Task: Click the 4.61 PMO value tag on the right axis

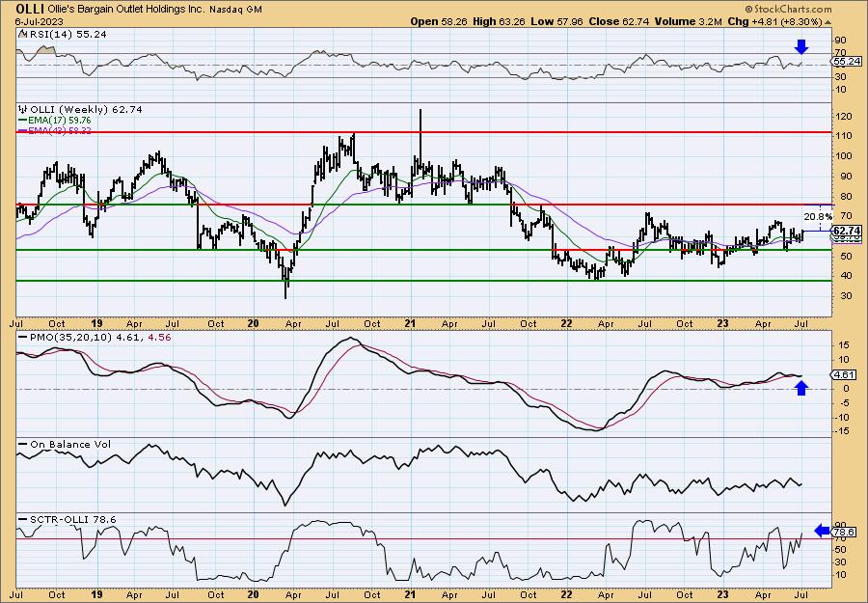Action: (x=845, y=375)
